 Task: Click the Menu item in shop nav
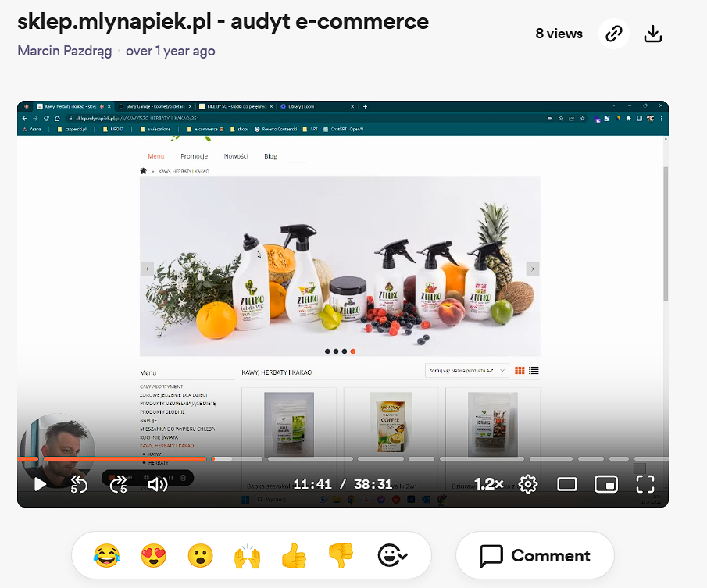(x=156, y=156)
